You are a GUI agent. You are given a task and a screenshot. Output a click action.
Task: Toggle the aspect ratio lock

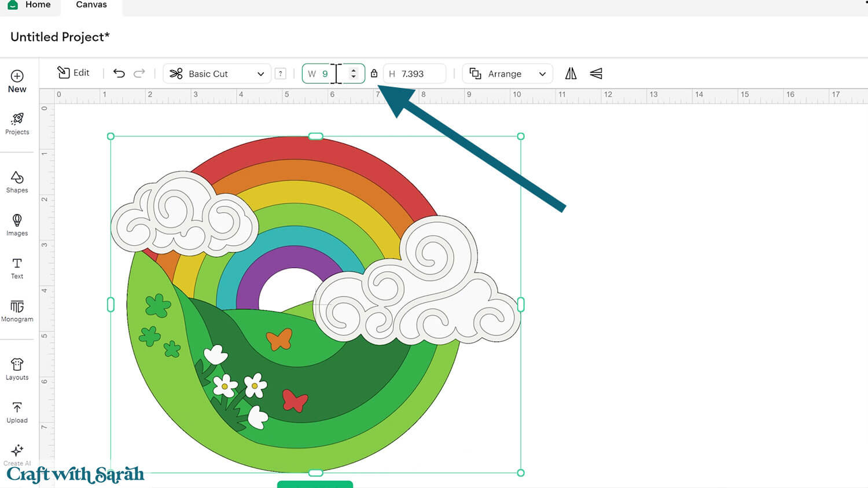(374, 73)
